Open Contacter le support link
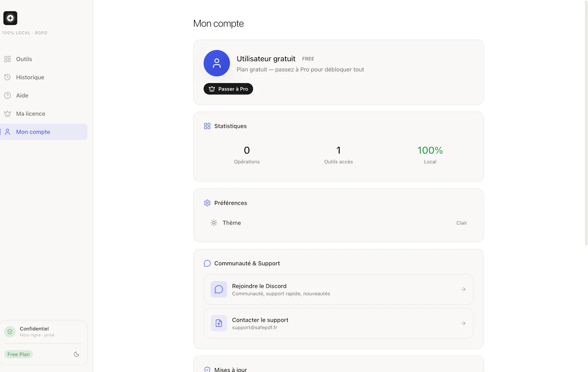588x372 pixels. click(338, 323)
